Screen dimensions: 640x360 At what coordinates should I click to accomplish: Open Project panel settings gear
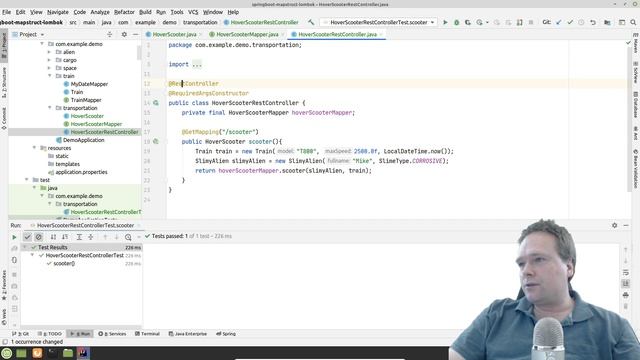click(124, 35)
